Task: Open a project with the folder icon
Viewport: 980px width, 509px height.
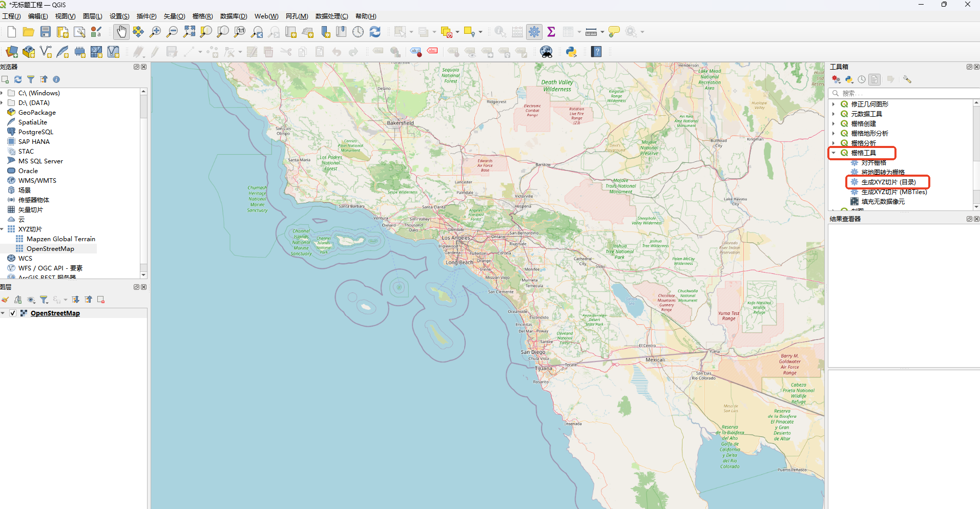Action: pos(28,32)
